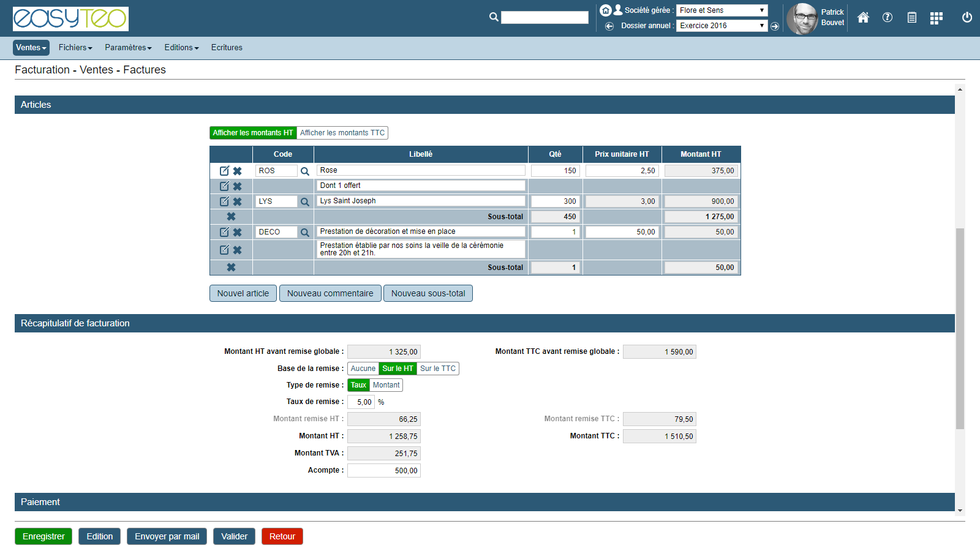Screen dimensions: 980x551
Task: Click the search magnifier next to ROS code
Action: (305, 171)
